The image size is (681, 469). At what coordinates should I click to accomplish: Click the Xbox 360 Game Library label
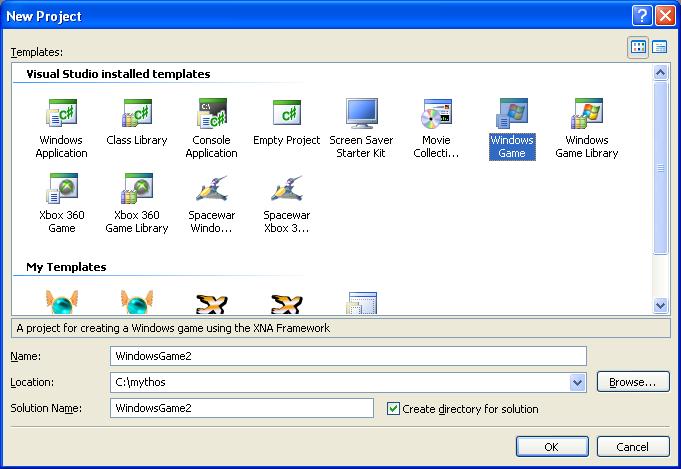[137, 221]
